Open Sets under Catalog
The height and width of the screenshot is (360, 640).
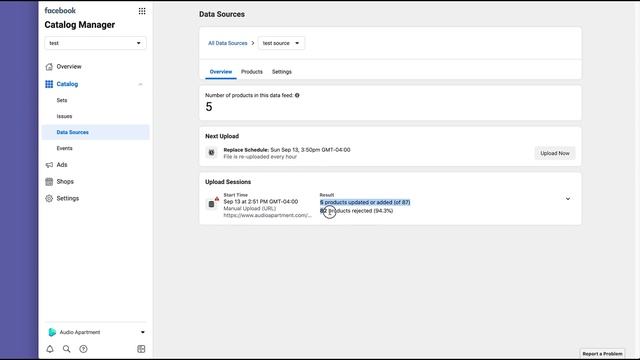62,100
